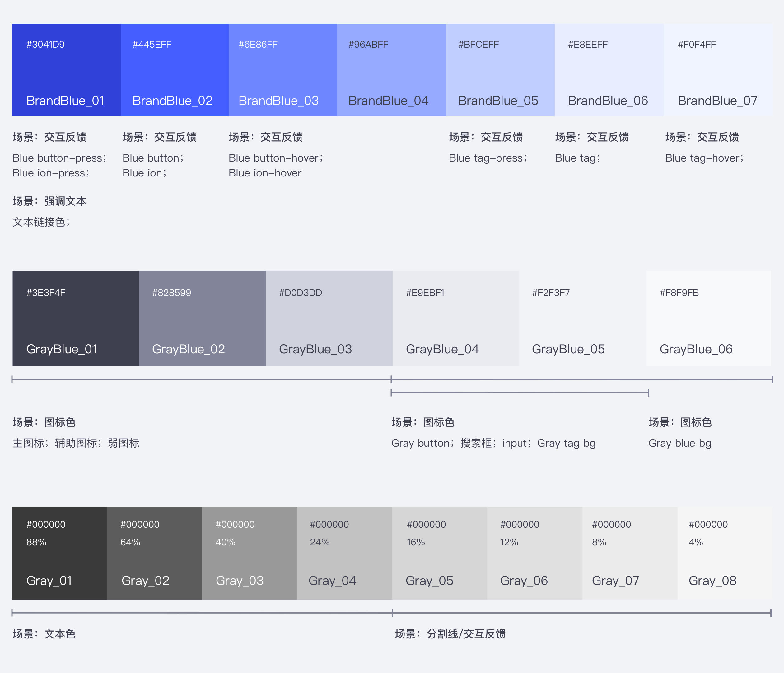Click the heading '场景：分割线/交互反馈'
The width and height of the screenshot is (784, 673).
[450, 634]
